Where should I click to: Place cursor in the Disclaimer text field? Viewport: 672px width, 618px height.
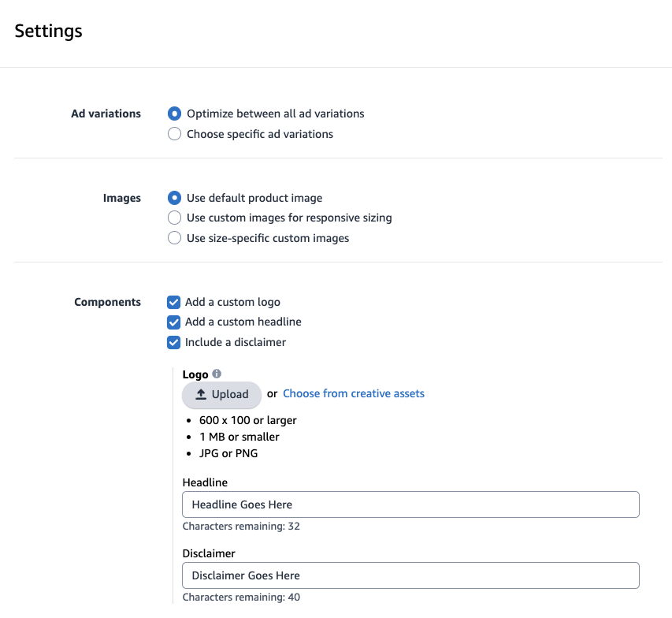(410, 575)
